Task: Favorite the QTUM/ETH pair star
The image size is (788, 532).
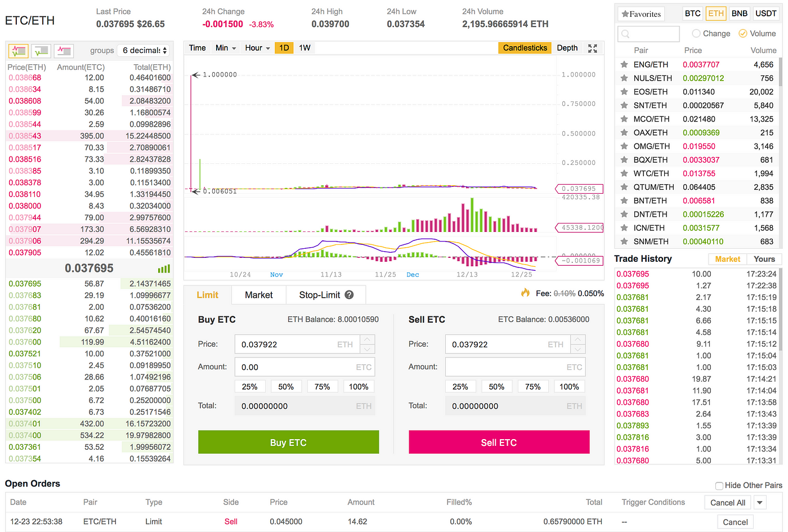Action: pyautogui.click(x=624, y=187)
